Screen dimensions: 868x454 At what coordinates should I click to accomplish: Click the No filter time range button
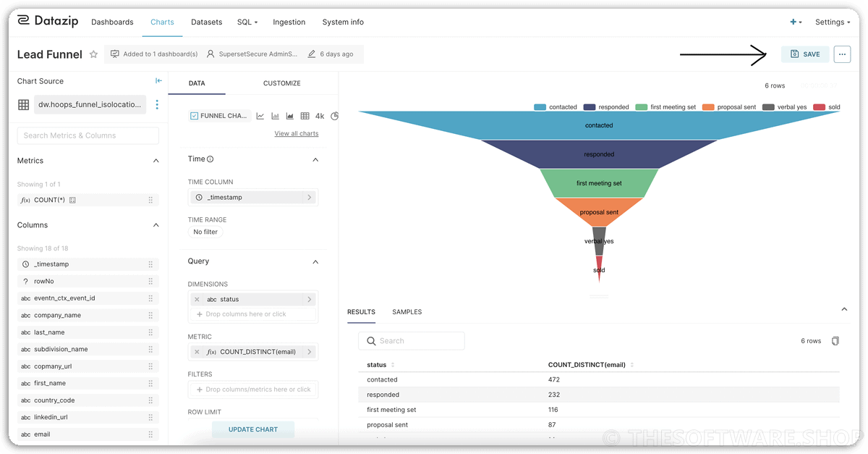205,232
